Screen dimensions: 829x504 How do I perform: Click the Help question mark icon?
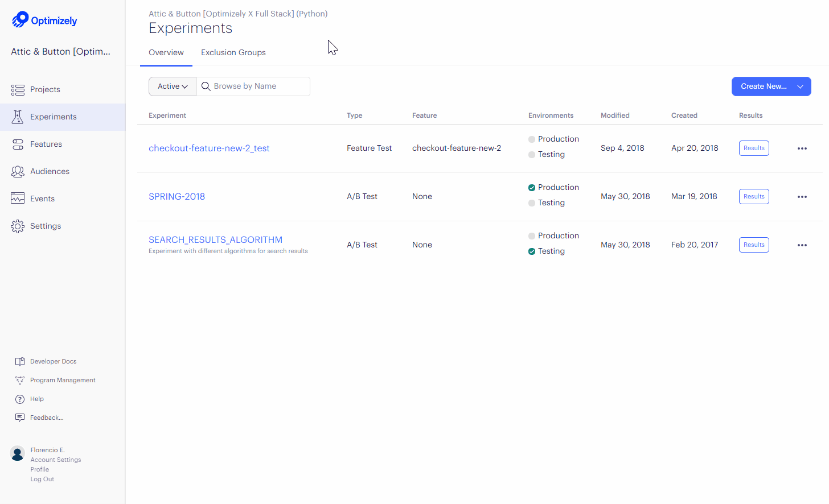pyautogui.click(x=19, y=398)
